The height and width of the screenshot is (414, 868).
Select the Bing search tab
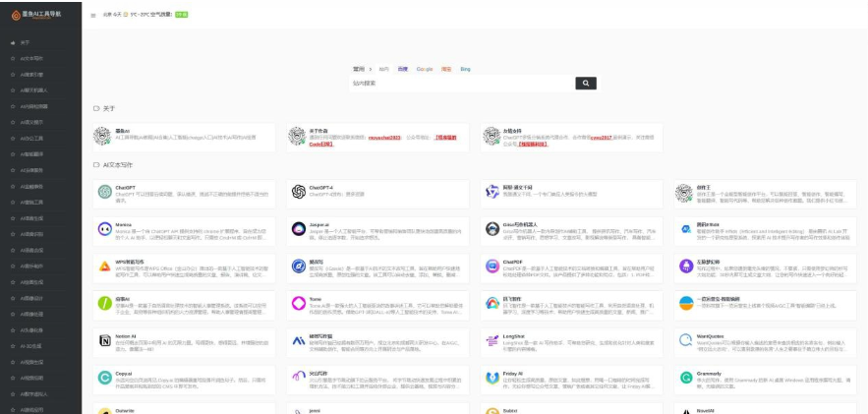click(x=465, y=69)
